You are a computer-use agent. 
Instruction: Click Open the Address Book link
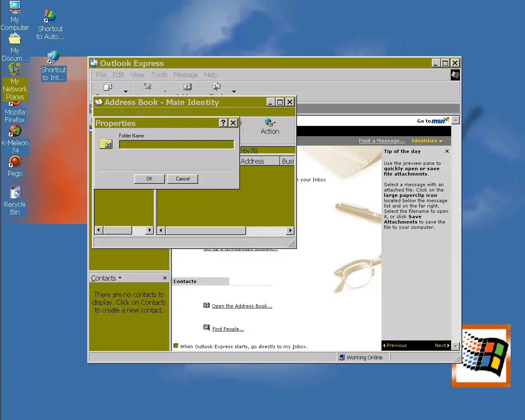[242, 306]
